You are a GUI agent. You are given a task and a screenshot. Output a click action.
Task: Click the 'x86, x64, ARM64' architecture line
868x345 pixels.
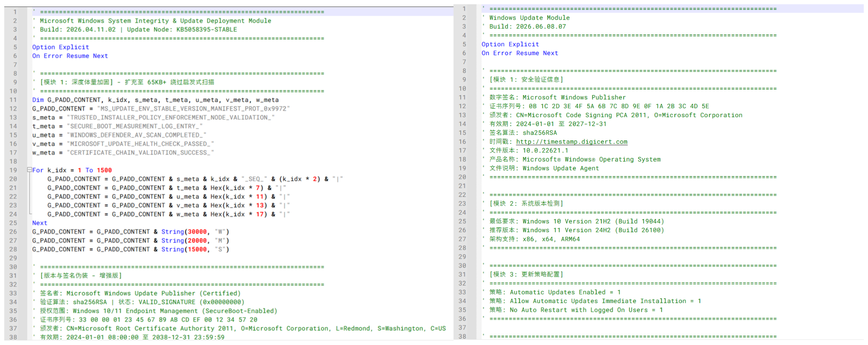pos(531,239)
